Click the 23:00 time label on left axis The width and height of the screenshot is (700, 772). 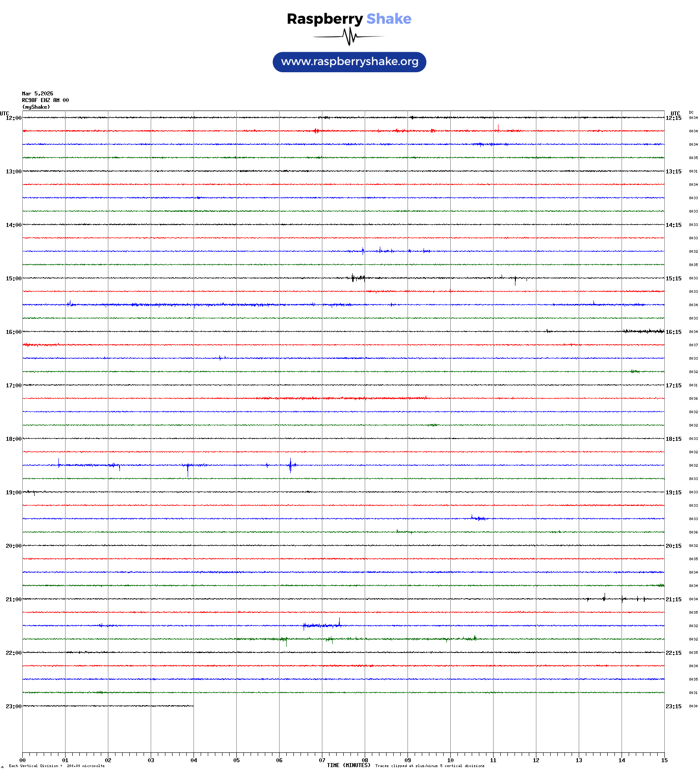point(13,706)
